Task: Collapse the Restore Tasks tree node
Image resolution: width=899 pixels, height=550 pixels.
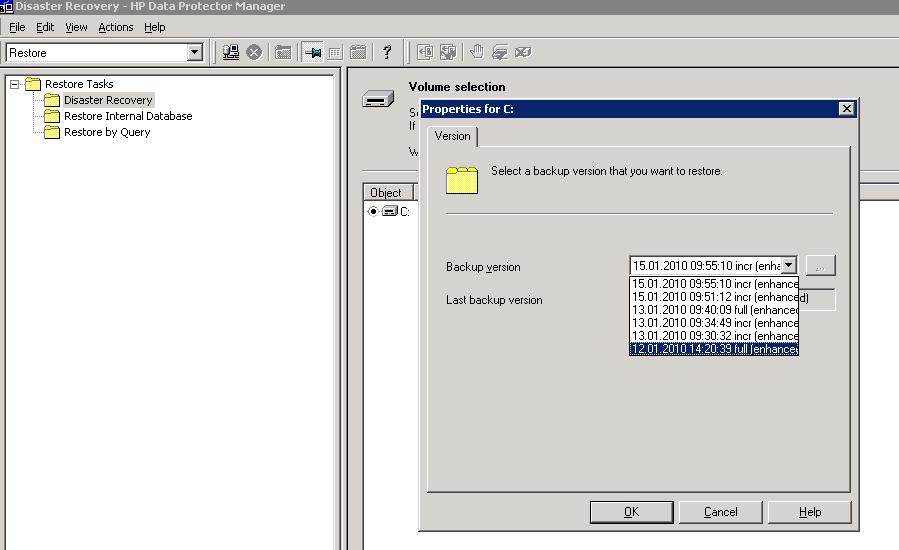Action: pos(15,84)
